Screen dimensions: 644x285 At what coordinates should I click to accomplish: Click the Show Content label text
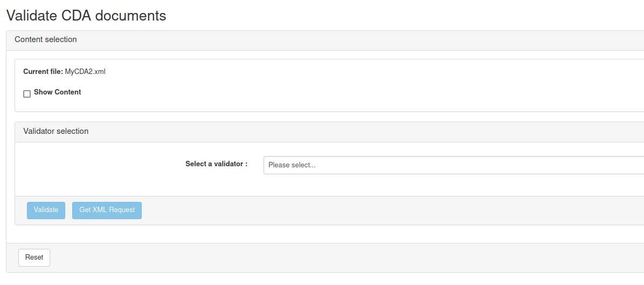(57, 92)
